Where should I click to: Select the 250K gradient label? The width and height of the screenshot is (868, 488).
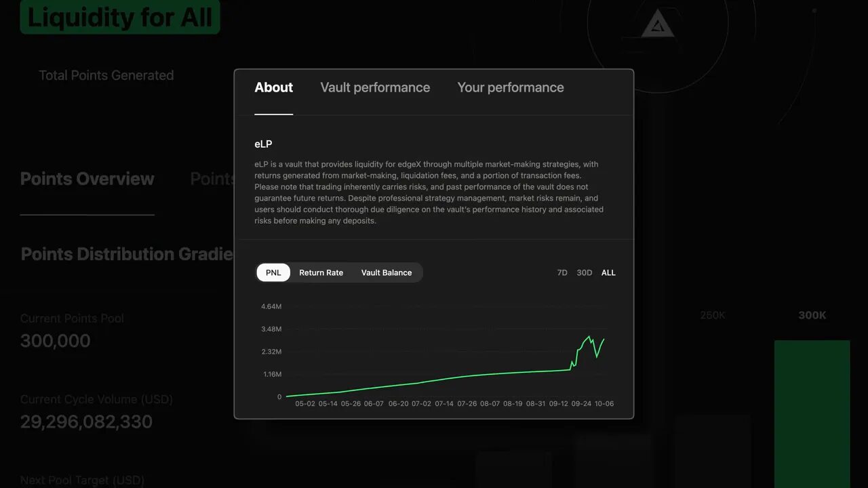click(x=713, y=315)
